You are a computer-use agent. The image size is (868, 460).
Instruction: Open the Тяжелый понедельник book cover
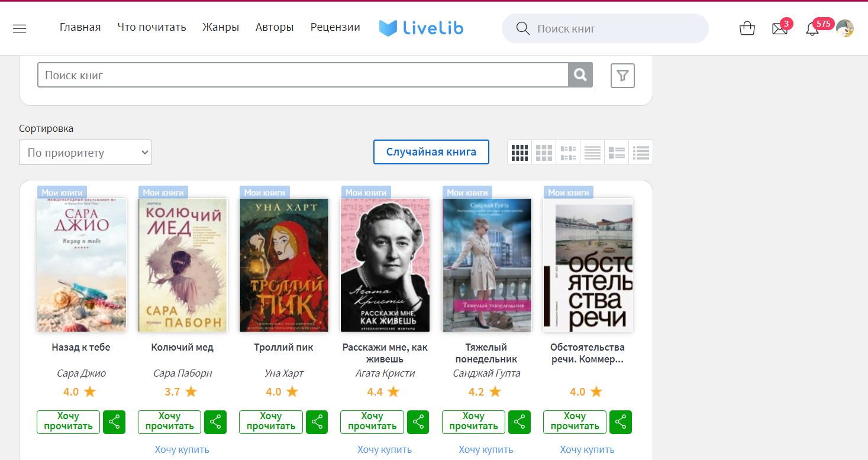click(487, 265)
